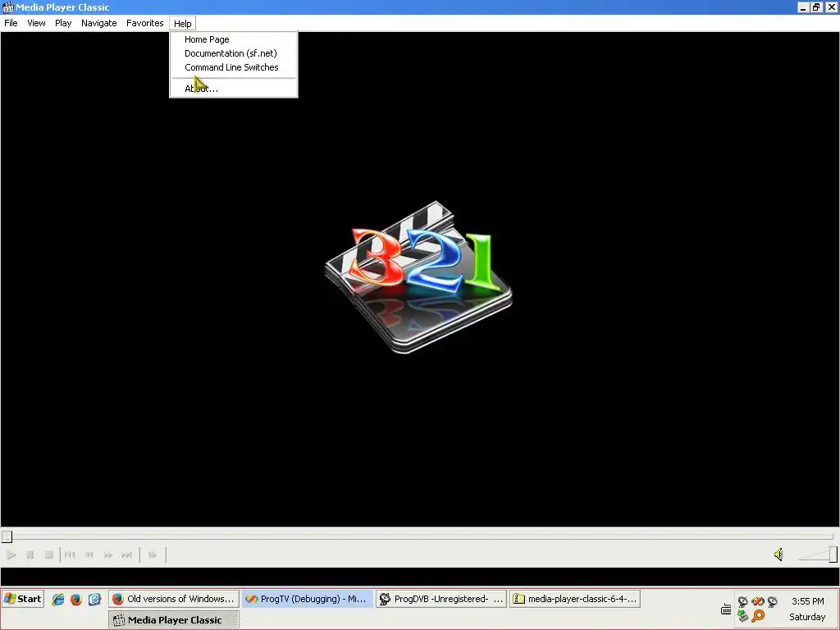Minimize the Media Player Classic window
Image resolution: width=840 pixels, height=630 pixels.
pyautogui.click(x=803, y=7)
